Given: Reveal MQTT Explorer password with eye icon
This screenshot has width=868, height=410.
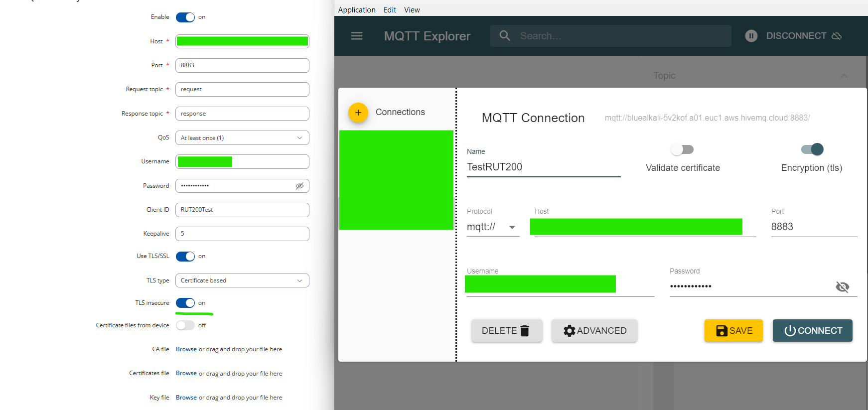Looking at the screenshot, I should point(842,287).
